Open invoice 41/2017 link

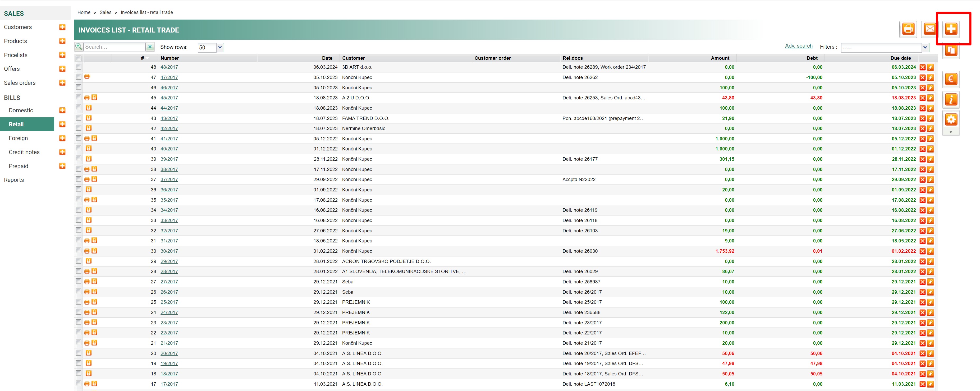169,139
